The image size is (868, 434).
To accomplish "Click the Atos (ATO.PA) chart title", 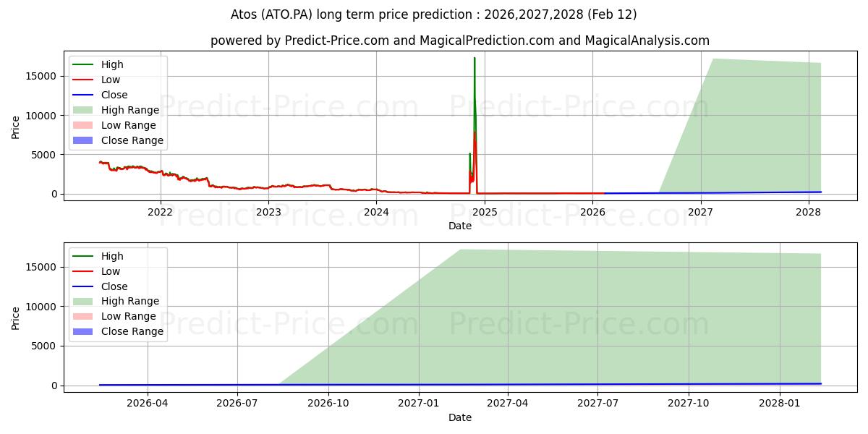I will click(x=434, y=14).
